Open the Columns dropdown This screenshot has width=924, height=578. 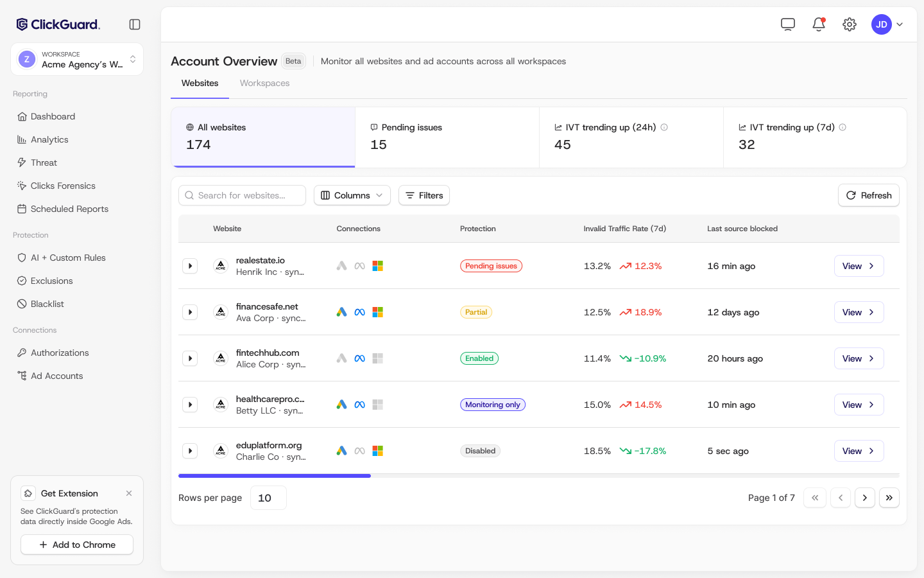pos(352,195)
